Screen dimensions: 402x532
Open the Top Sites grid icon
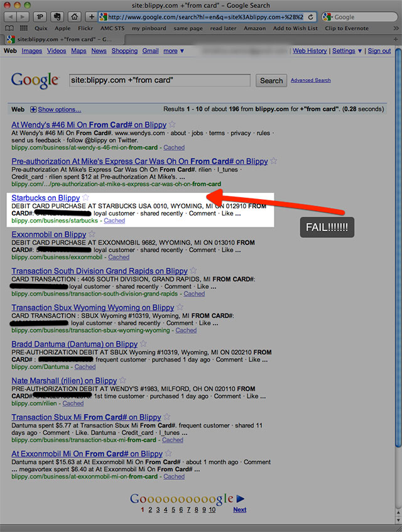pos(24,28)
